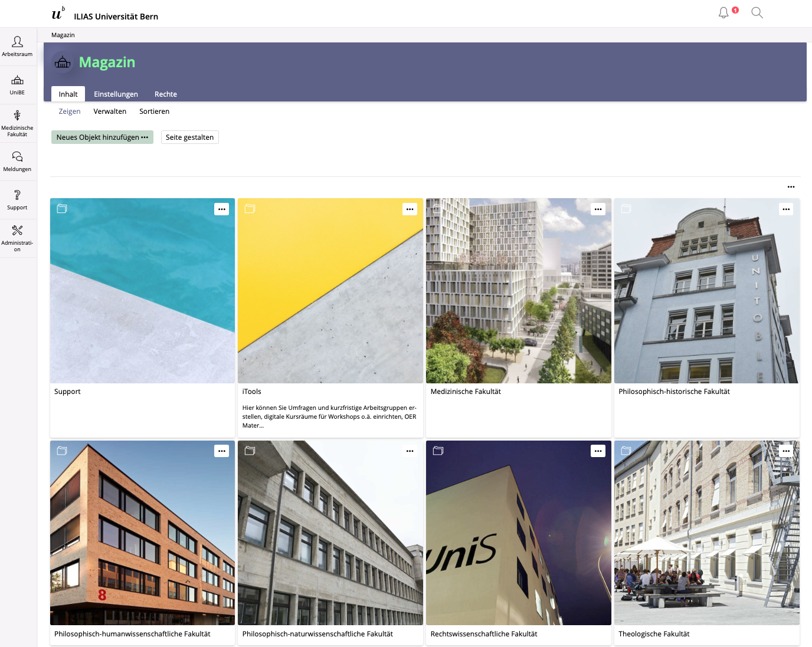Open actions menu on Support card
The image size is (812, 647).
222,209
